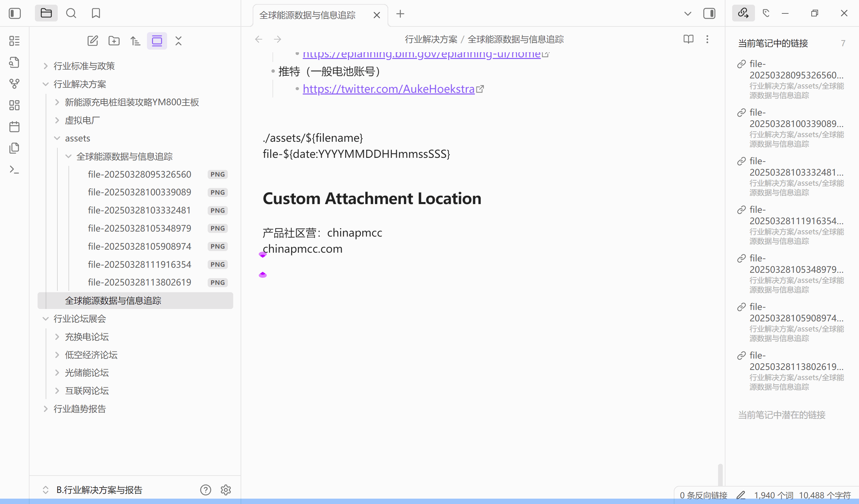Expand the 虚拟电厂 folder

(57, 120)
